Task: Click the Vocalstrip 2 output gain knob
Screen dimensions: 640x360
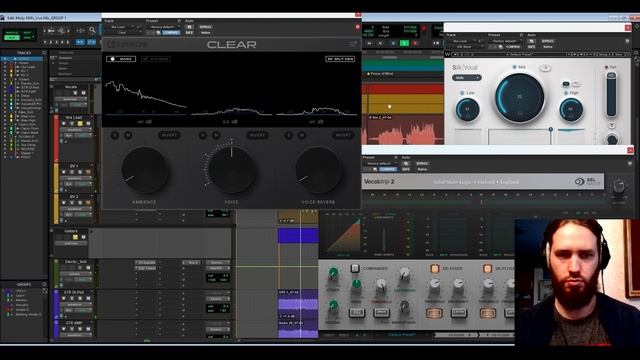Action: [619, 187]
